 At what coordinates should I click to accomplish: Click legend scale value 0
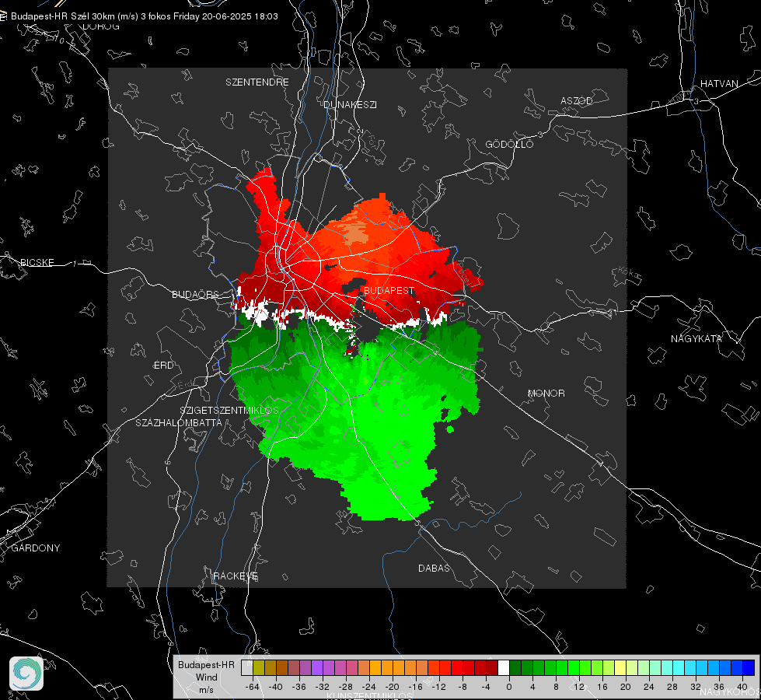coord(509,688)
